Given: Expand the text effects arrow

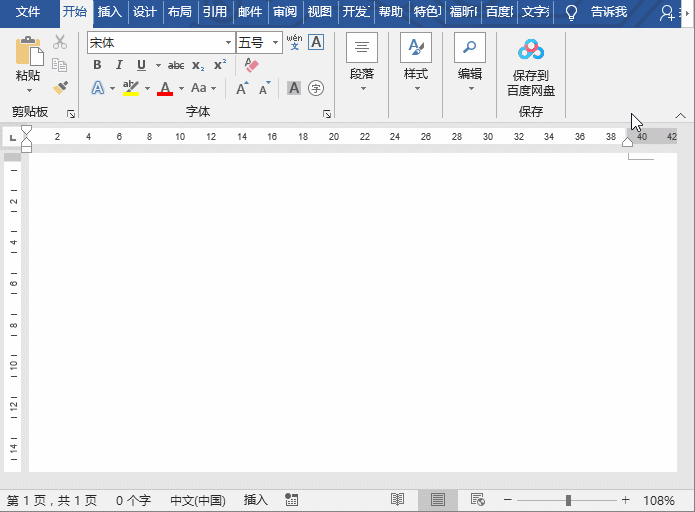Looking at the screenshot, I should [x=112, y=88].
